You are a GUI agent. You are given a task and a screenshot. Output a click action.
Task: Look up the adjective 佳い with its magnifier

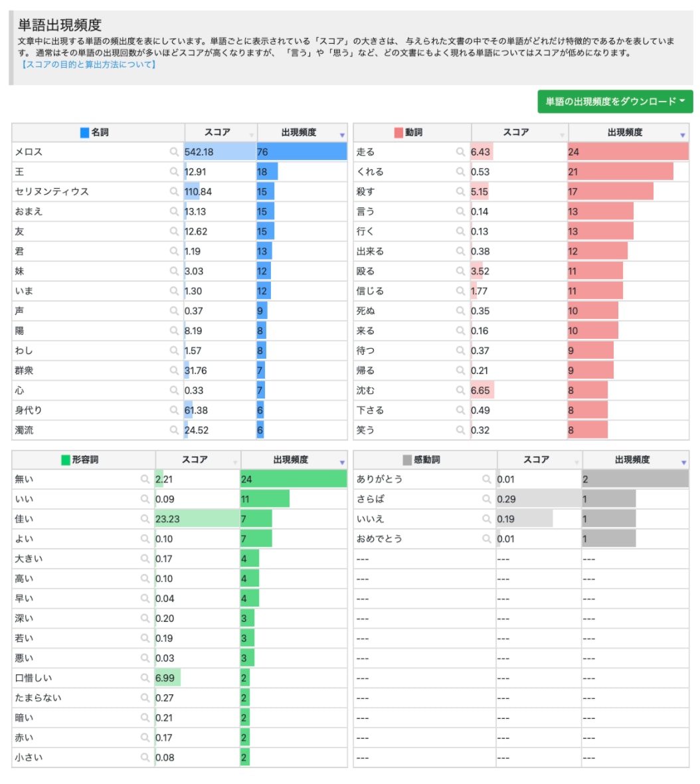click(145, 519)
